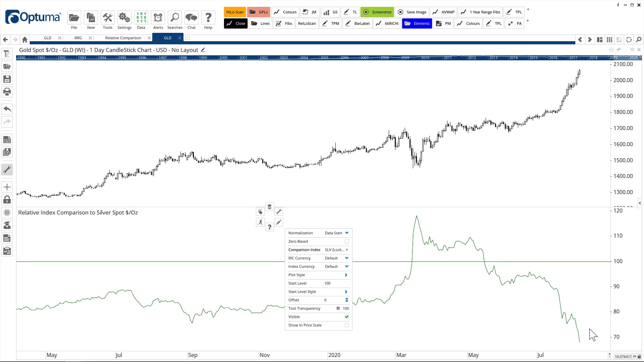Screen dimensions: 644x362
Task: Click the refresh icon at top right
Action: (x=629, y=40)
